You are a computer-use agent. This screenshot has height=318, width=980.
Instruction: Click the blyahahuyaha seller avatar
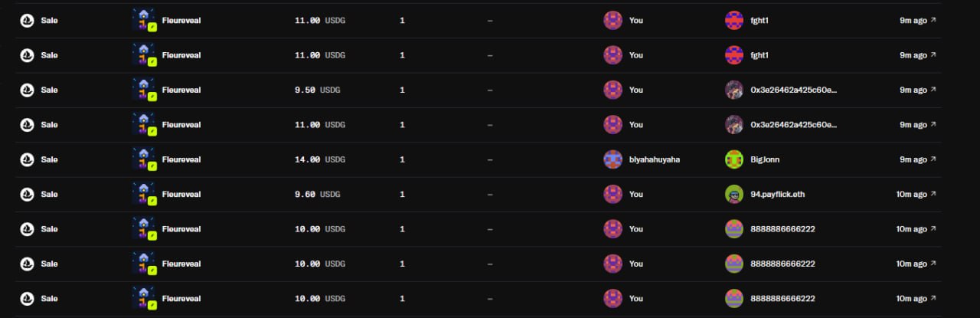coord(612,159)
